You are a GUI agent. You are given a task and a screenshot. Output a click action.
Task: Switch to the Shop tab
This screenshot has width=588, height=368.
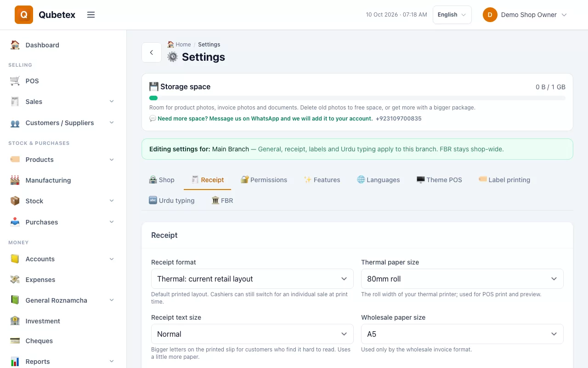pyautogui.click(x=162, y=180)
